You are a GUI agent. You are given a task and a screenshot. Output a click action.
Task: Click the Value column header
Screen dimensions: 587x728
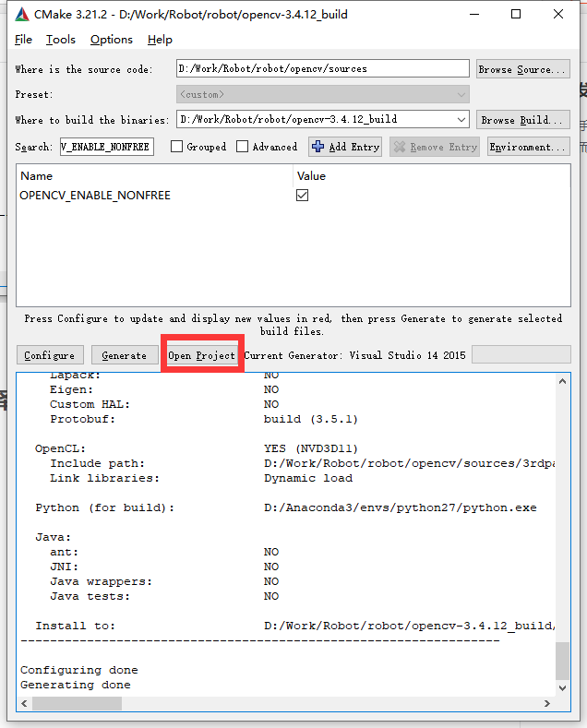click(x=311, y=176)
